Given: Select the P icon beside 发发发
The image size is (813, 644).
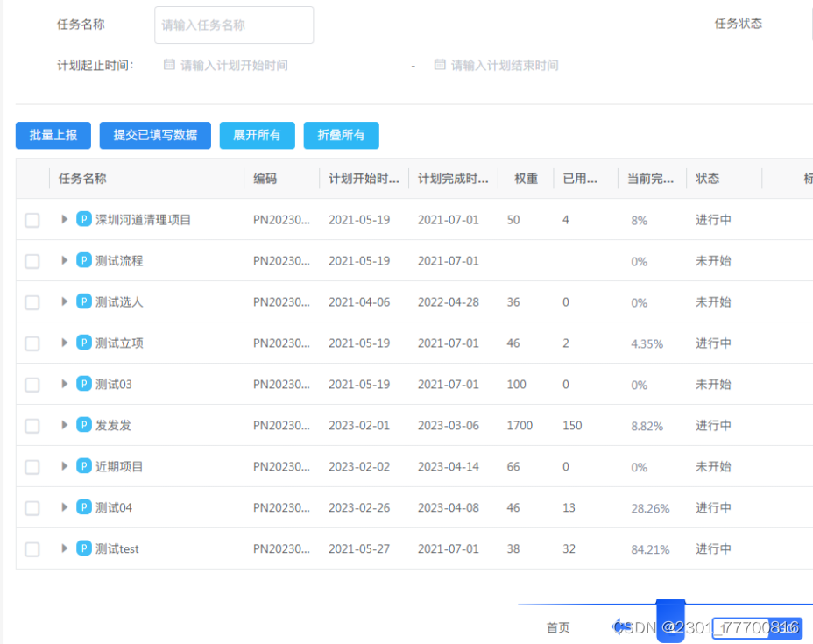Looking at the screenshot, I should [84, 425].
